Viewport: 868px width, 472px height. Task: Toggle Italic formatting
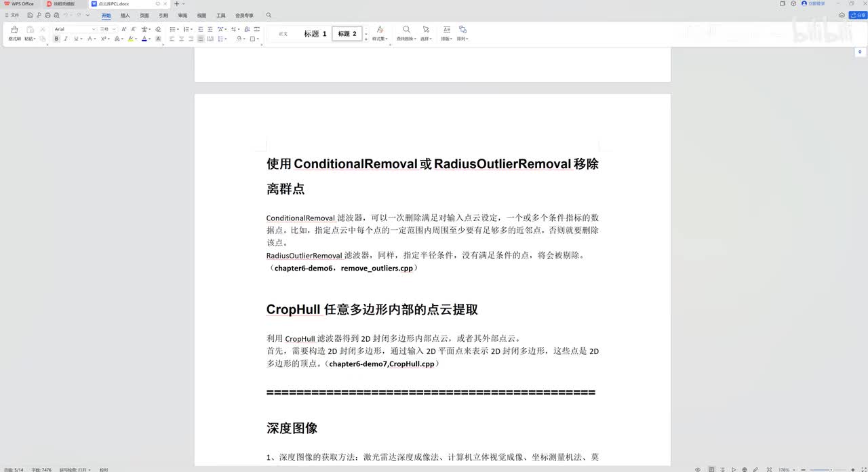click(x=66, y=39)
